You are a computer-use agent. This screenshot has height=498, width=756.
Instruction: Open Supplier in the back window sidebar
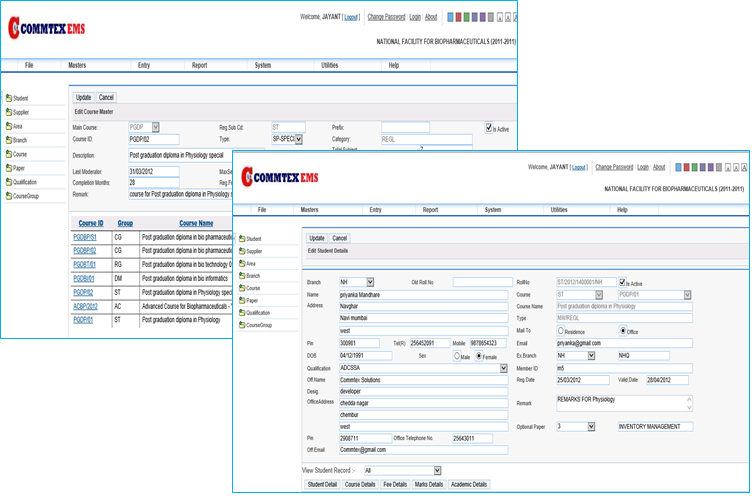point(21,112)
